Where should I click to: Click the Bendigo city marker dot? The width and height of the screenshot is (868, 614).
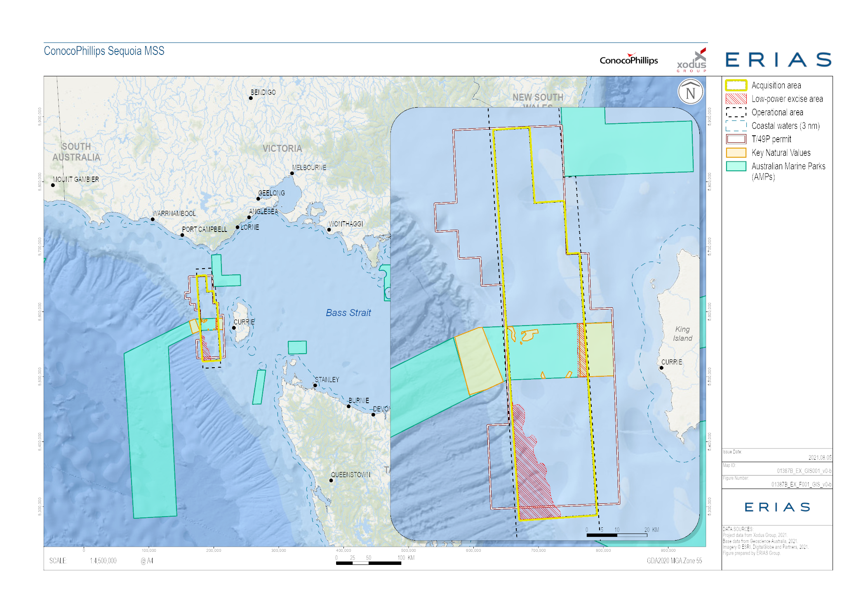pos(251,98)
